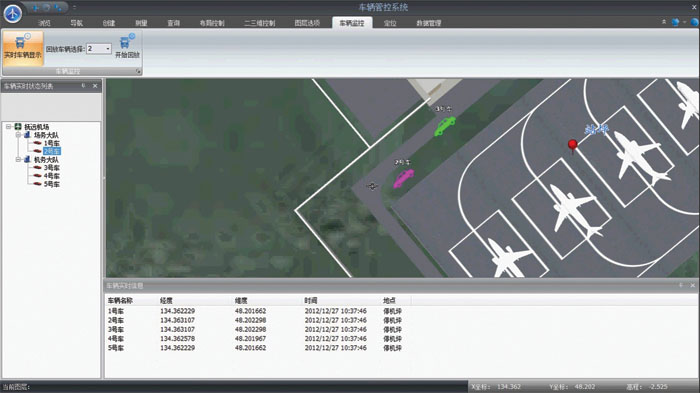Click the 时间 column header

pyautogui.click(x=311, y=301)
